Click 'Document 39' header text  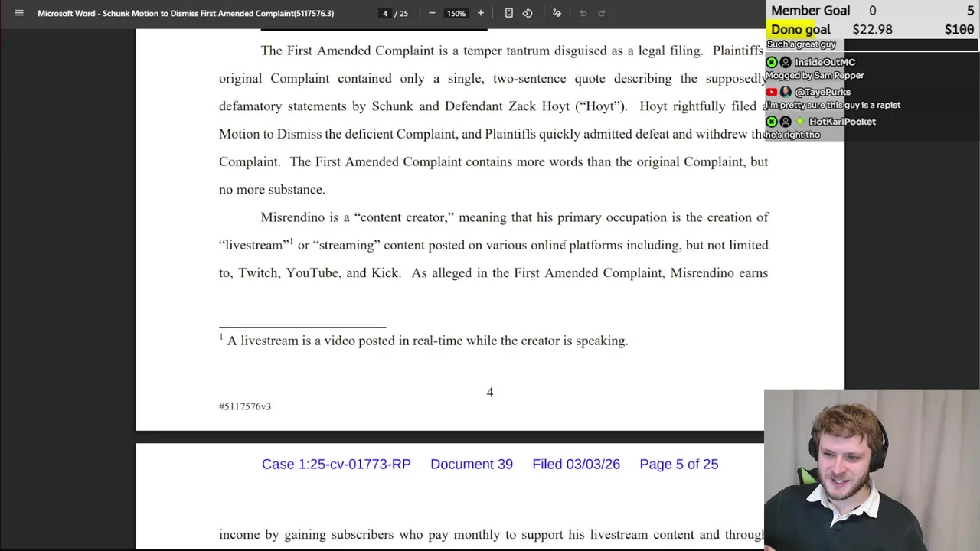(472, 464)
